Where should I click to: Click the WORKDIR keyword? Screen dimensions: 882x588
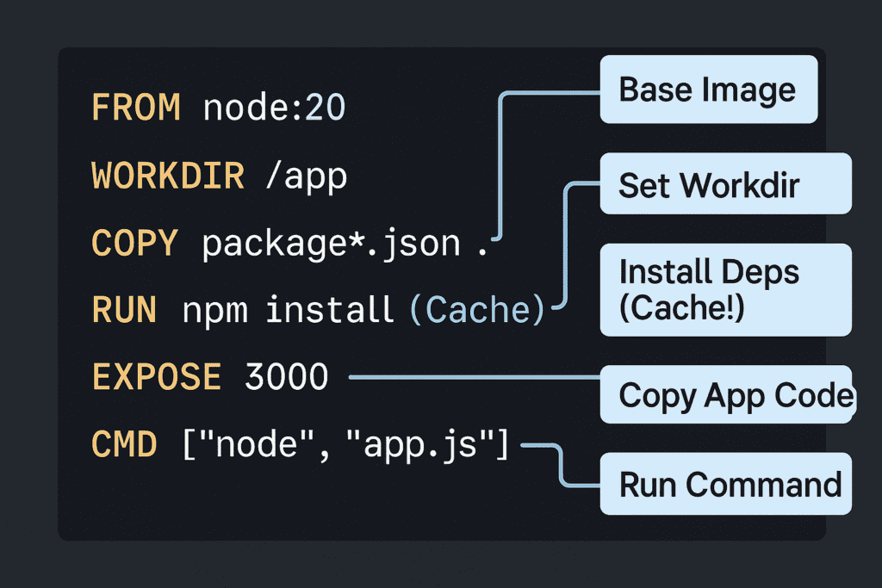click(x=168, y=176)
